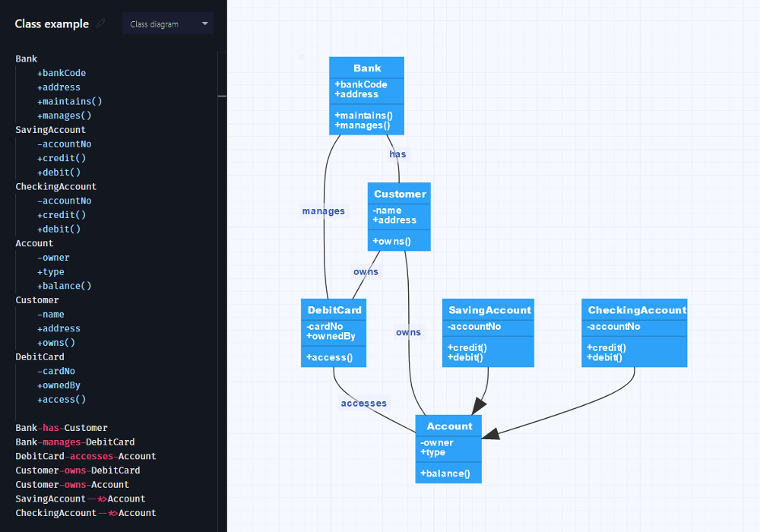This screenshot has width=760, height=532.
Task: Click the DebitCard class box header
Action: pyautogui.click(x=334, y=310)
